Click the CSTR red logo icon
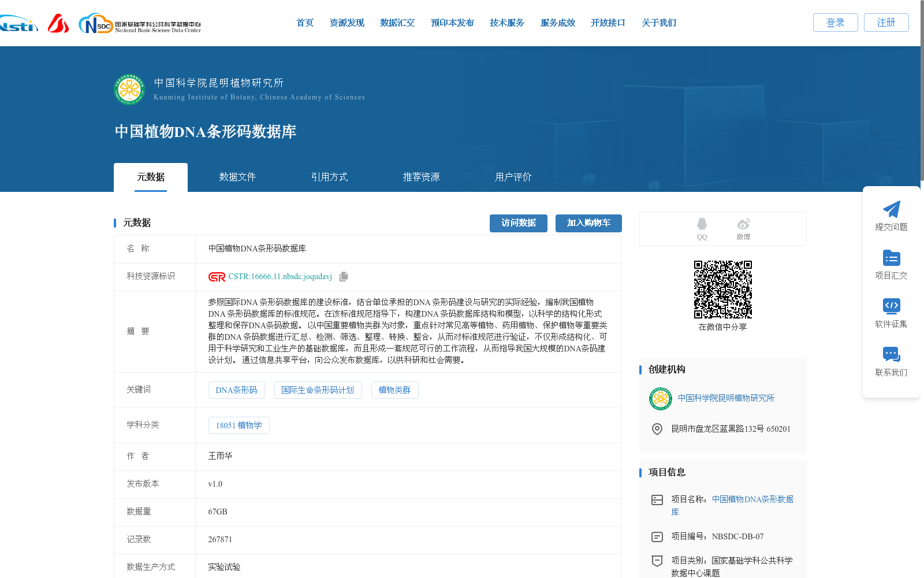The height and width of the screenshot is (578, 924). (217, 277)
